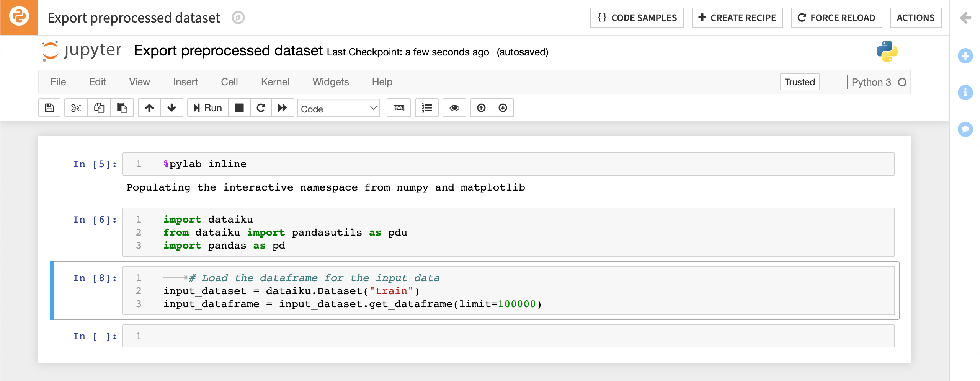Open the command palette keyboard icon
Screen dimensions: 980x381
click(399, 108)
